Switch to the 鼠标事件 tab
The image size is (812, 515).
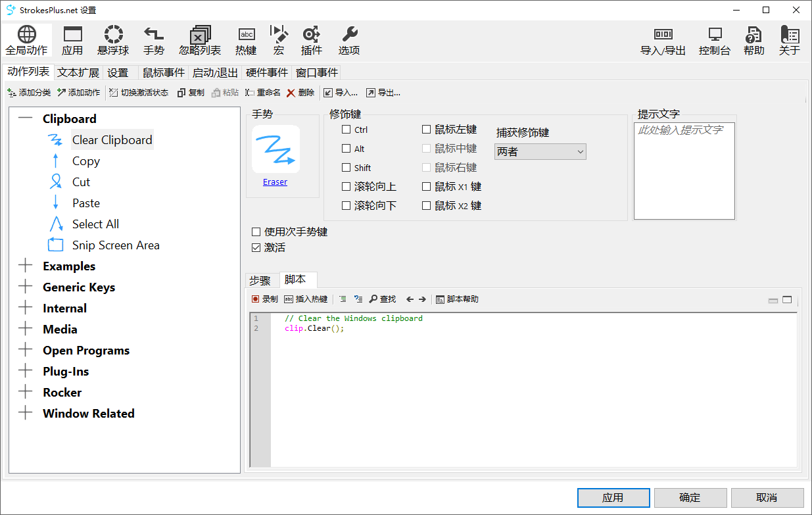click(164, 72)
